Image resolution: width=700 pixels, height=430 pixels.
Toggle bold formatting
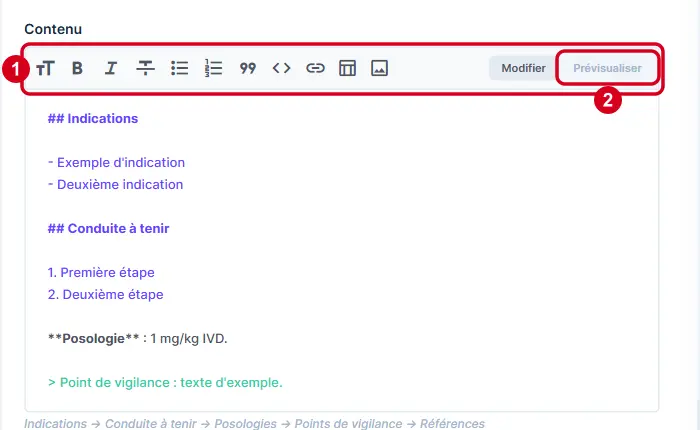tap(77, 68)
